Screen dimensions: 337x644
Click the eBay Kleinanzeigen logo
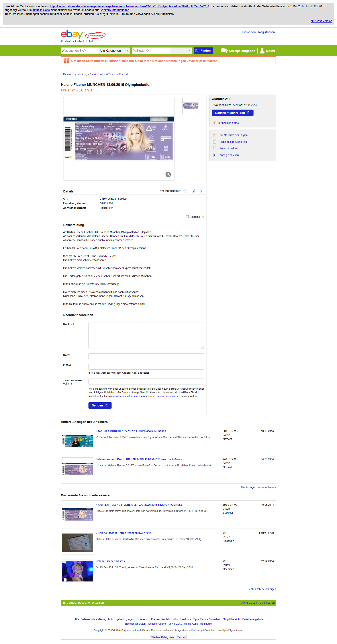click(83, 34)
